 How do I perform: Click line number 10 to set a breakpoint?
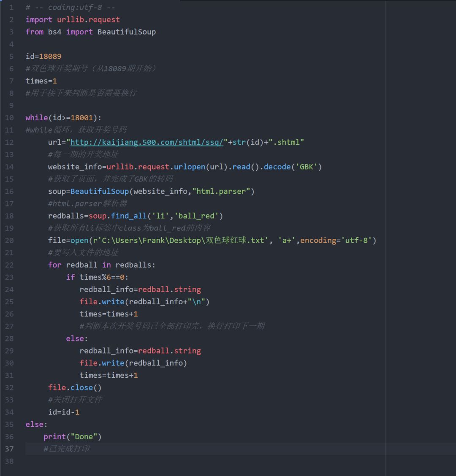tap(9, 117)
